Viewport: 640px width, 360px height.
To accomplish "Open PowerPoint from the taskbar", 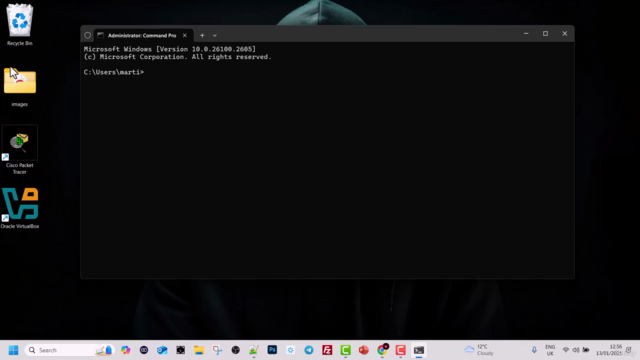I will [x=364, y=350].
